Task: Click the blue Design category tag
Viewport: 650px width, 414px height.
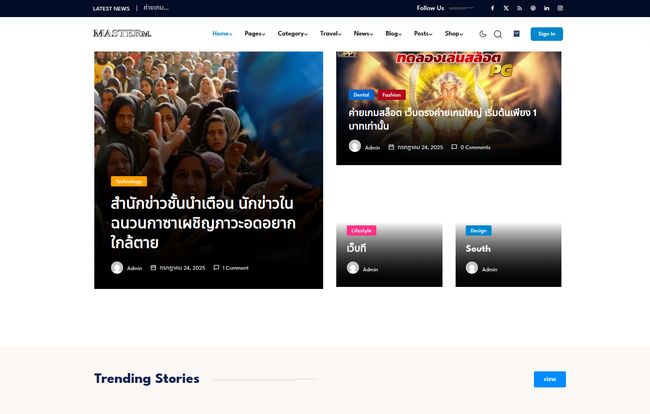Action: click(x=478, y=230)
